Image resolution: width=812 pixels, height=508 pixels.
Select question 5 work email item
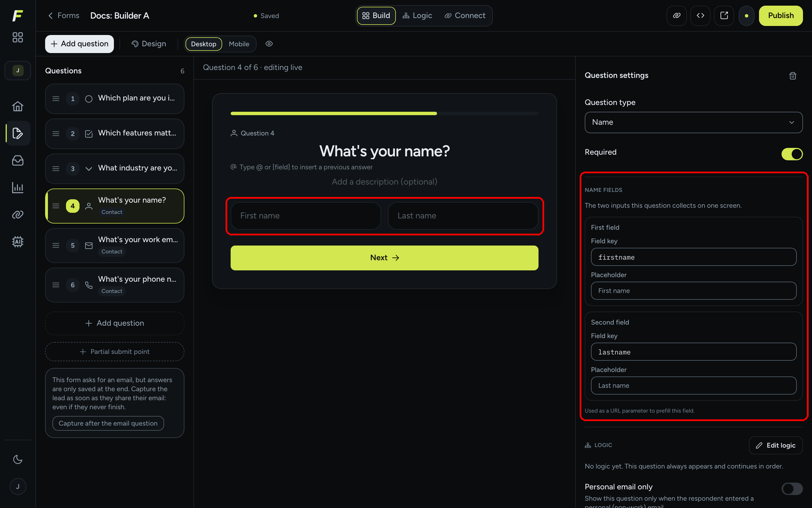pyautogui.click(x=115, y=246)
